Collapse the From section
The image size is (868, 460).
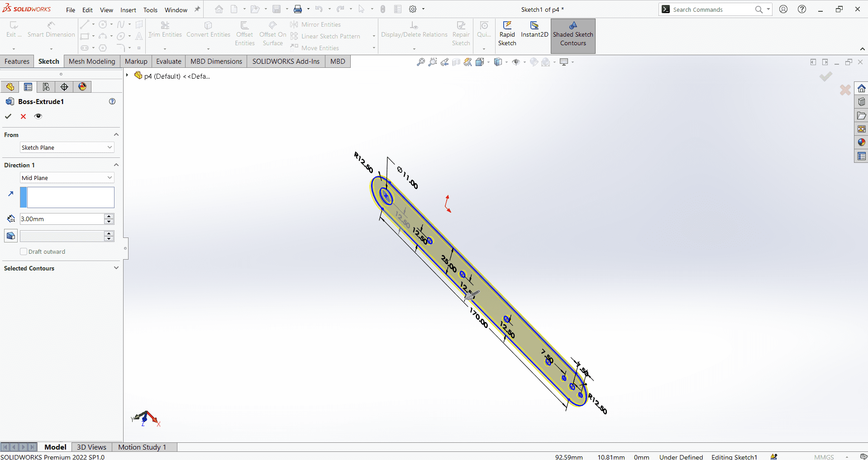click(116, 135)
